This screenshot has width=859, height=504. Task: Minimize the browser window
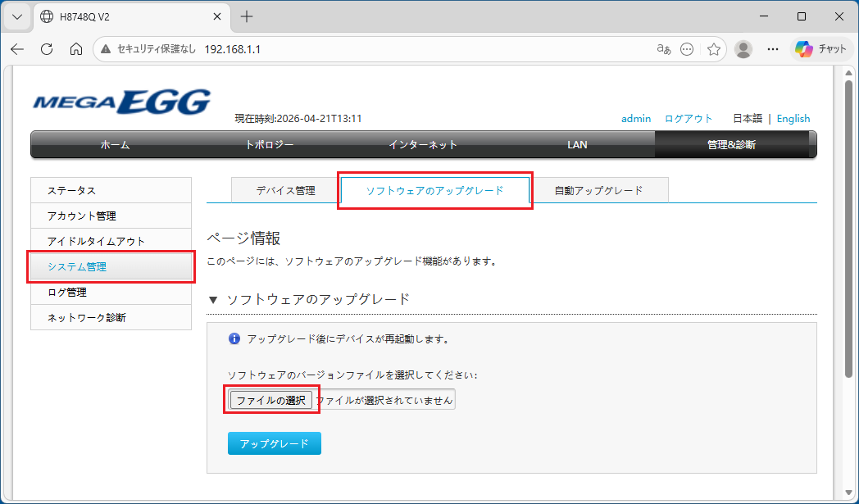point(764,16)
